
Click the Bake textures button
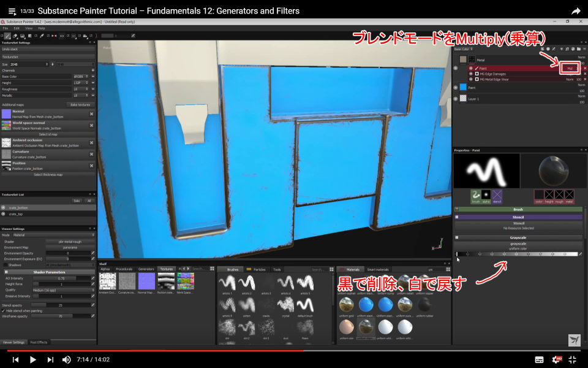click(x=80, y=105)
